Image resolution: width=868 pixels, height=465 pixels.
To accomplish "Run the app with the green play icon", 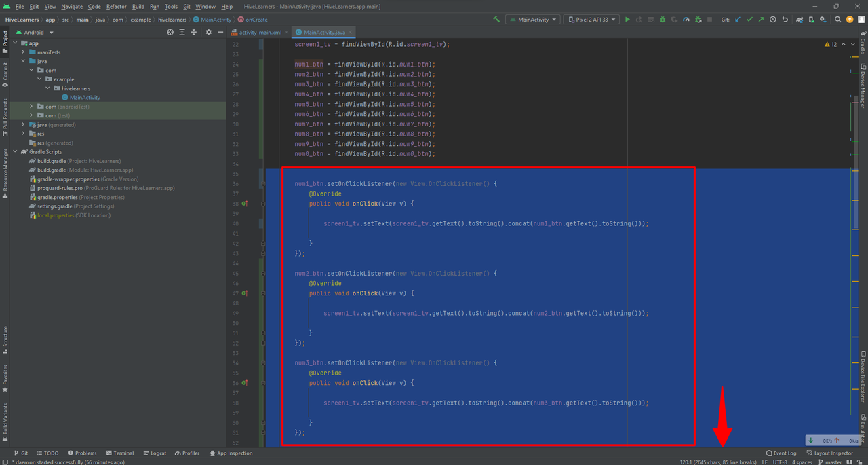I will coord(627,20).
